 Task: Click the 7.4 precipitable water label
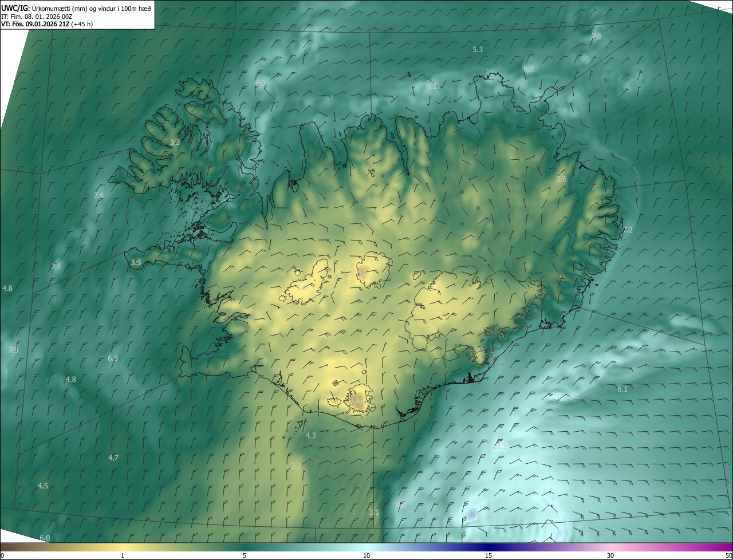[98, 196]
